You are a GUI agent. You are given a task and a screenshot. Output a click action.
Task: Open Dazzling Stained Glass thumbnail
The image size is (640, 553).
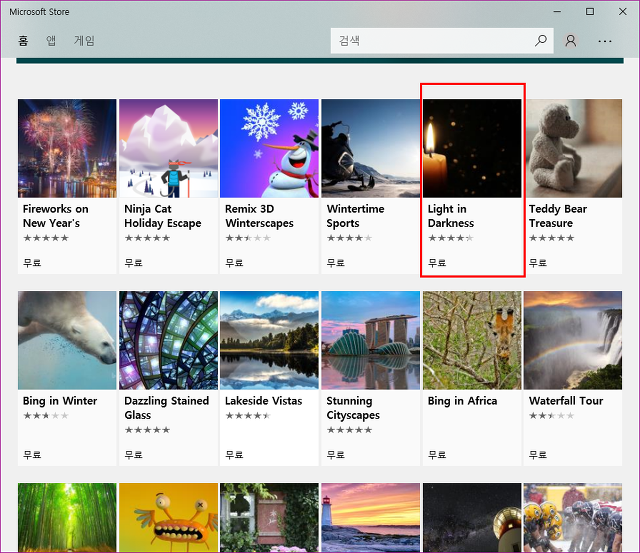[169, 340]
